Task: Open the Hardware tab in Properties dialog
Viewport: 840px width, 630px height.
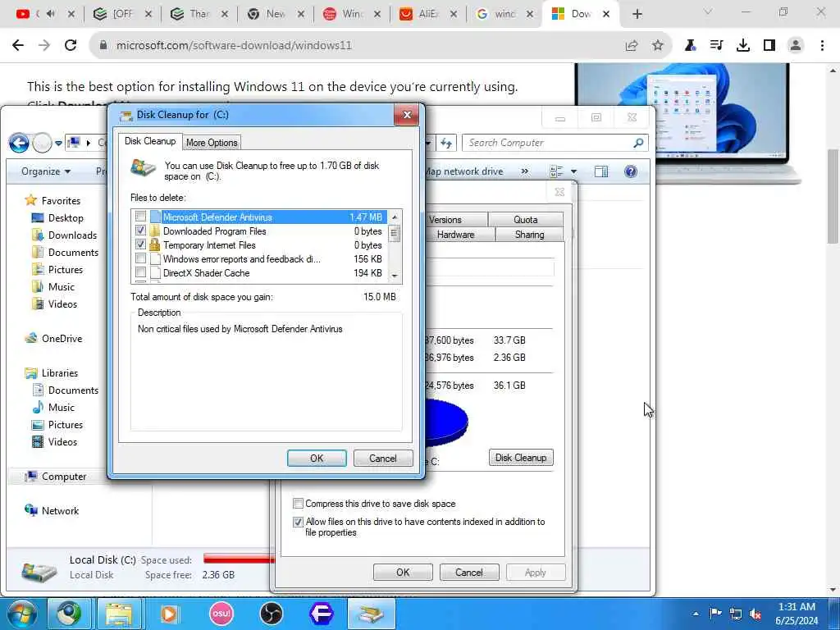Action: click(x=455, y=235)
